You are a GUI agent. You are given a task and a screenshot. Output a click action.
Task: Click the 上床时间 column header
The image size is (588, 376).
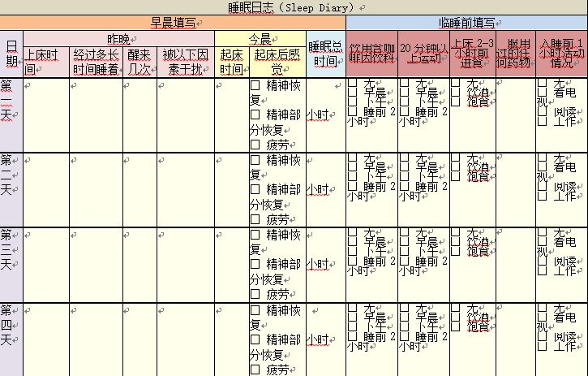[x=46, y=62]
